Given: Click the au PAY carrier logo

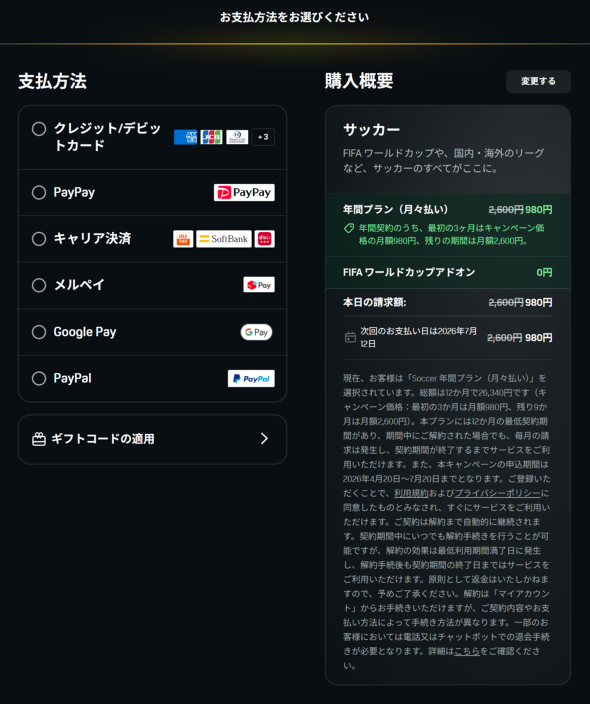Looking at the screenshot, I should [183, 239].
